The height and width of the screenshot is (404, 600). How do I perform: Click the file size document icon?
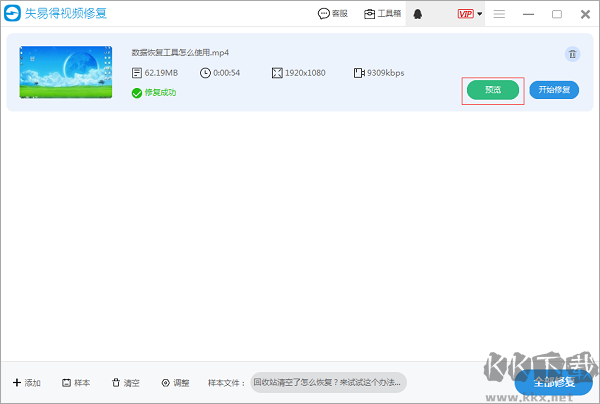(x=137, y=73)
